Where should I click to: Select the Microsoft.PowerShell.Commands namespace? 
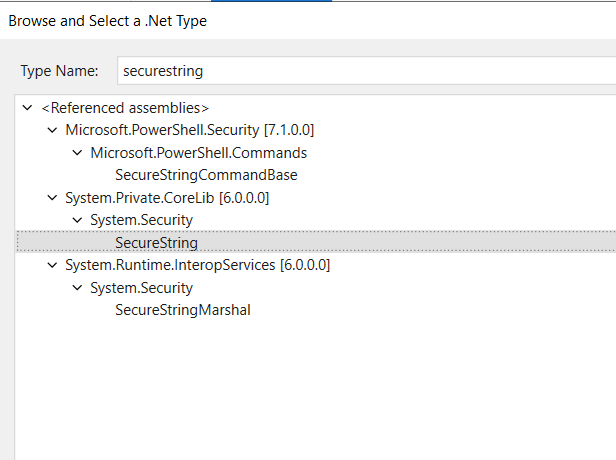198,153
